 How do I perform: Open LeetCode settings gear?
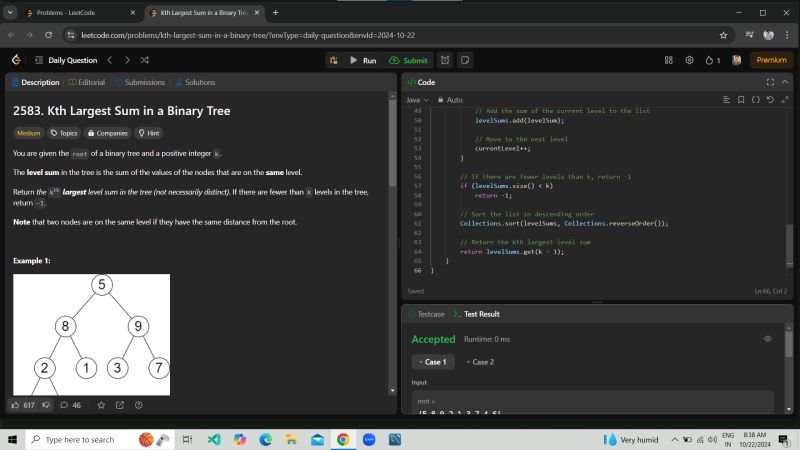coord(689,60)
